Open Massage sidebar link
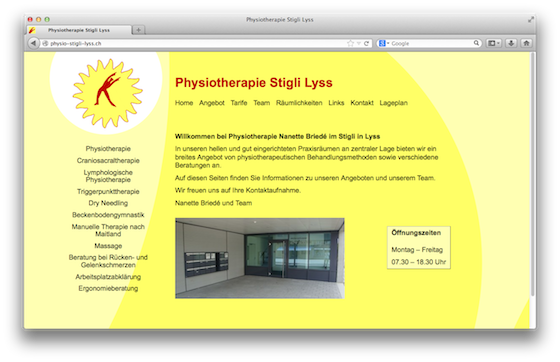 108,246
